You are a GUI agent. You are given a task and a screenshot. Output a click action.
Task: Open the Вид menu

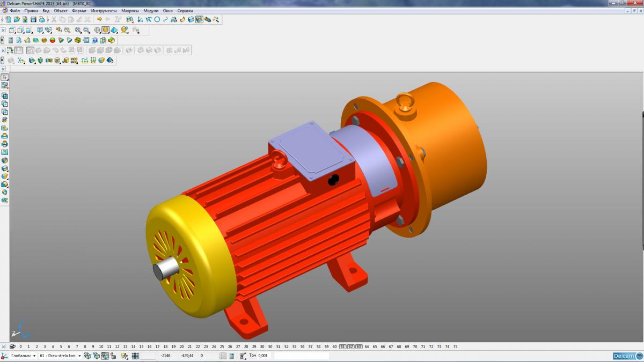pyautogui.click(x=46, y=11)
